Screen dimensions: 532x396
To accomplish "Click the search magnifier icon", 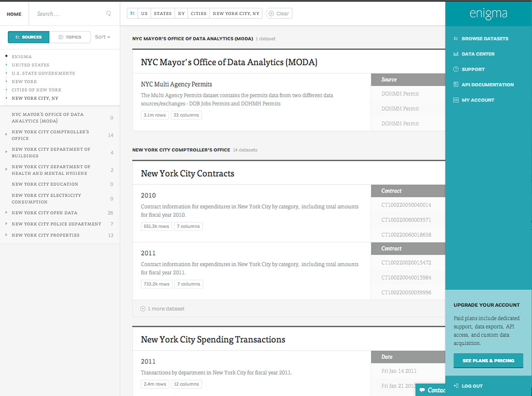I will pos(109,14).
